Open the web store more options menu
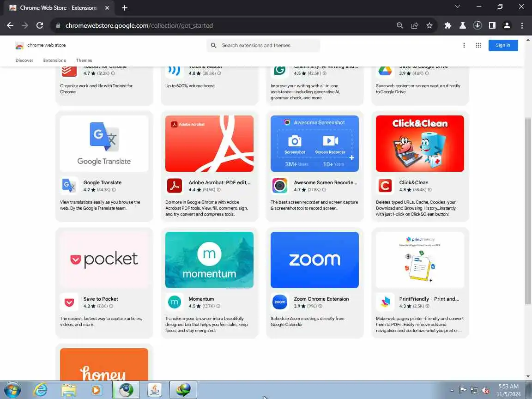Viewport: 532px width, 399px height. click(464, 45)
